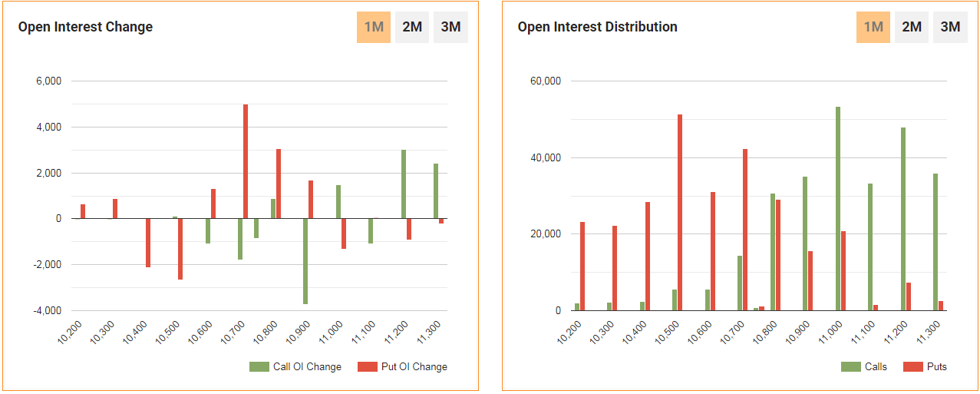
Task: Toggle the Call OI Change legend label
Action: pos(307,367)
